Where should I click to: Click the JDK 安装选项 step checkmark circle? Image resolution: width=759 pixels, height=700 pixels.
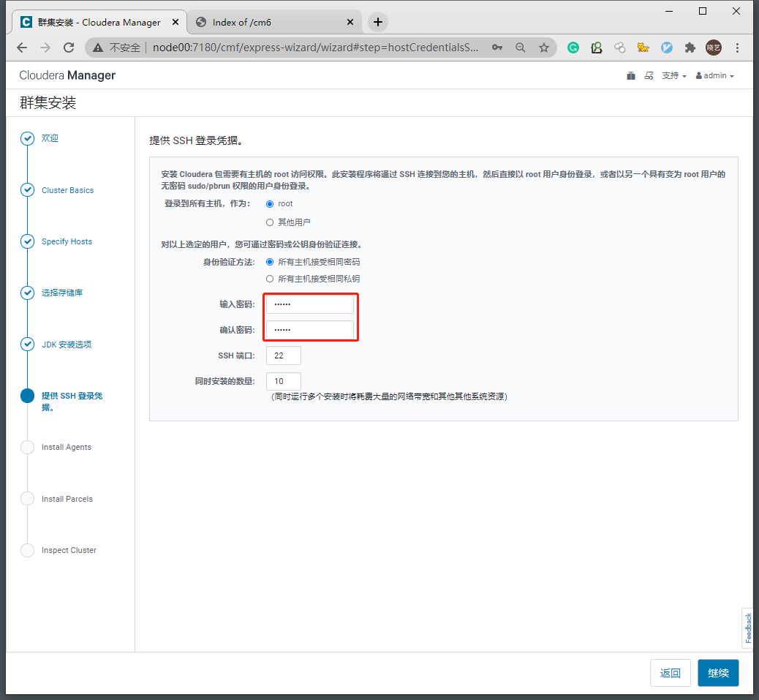[28, 345]
